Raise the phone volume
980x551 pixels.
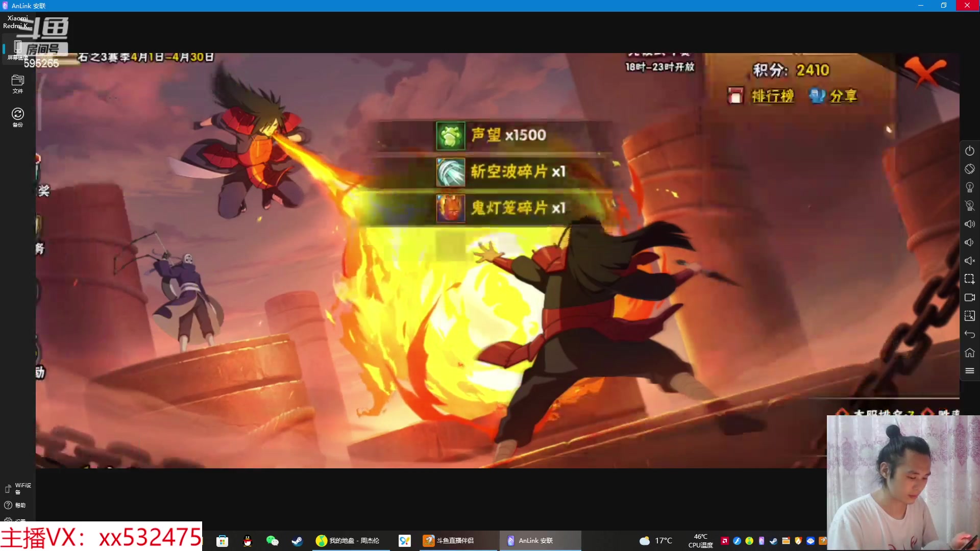tap(969, 224)
